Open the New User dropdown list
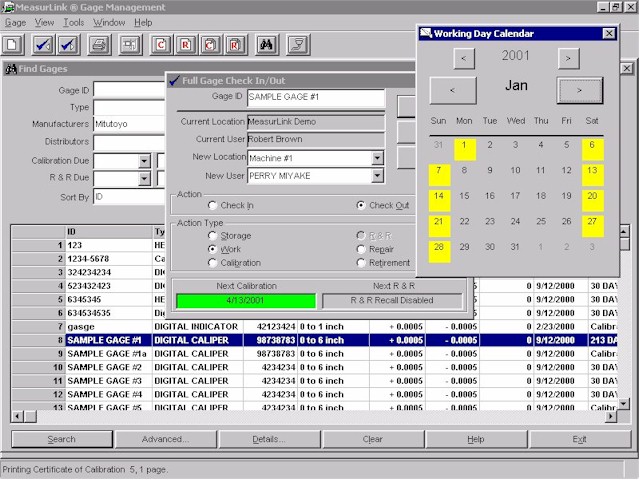640x480 pixels. click(377, 176)
